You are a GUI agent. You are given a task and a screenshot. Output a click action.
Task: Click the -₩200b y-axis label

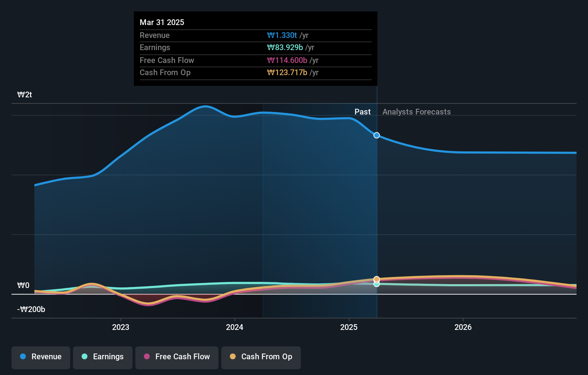[x=31, y=309]
